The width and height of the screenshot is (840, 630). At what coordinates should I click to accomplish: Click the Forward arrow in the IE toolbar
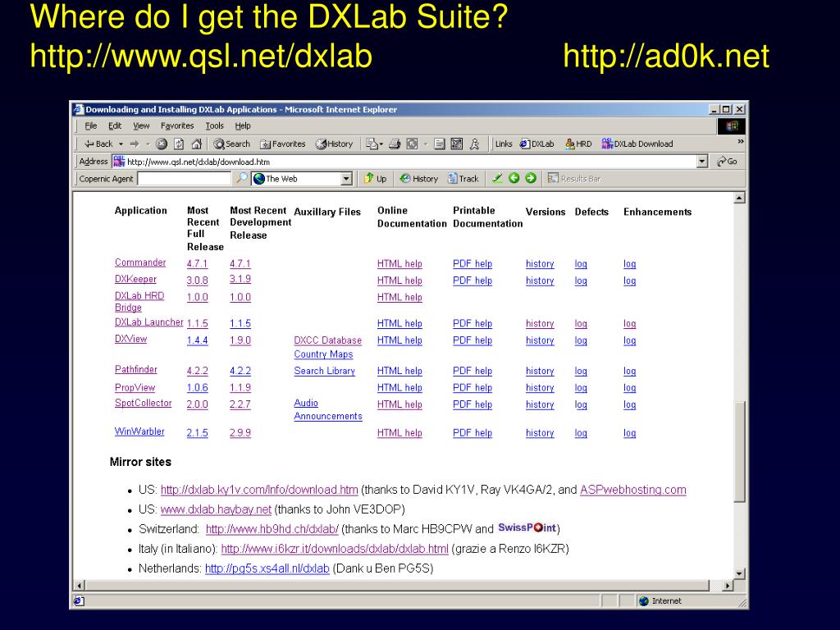pos(134,144)
